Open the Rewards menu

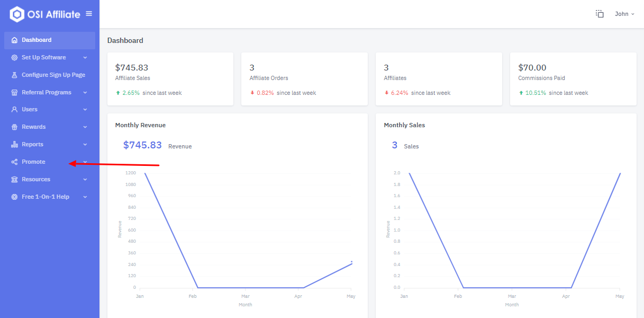pos(50,127)
